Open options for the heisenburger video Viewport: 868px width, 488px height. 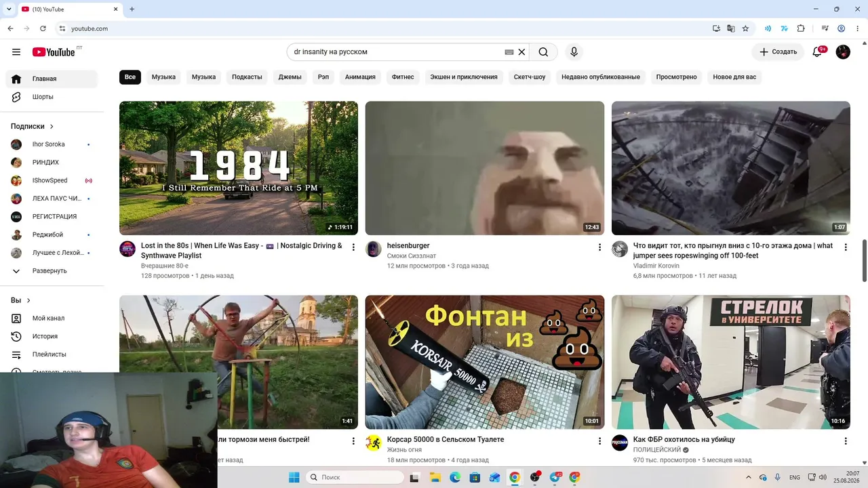coord(599,247)
